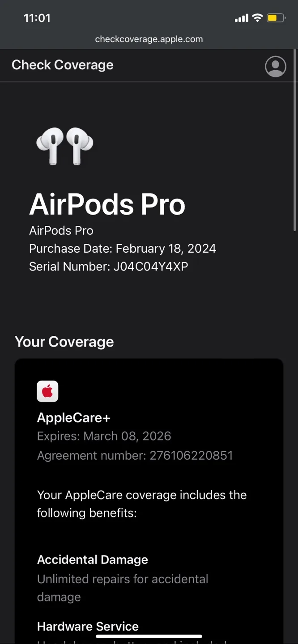Click the Apple logo on AppleCare+ card

tap(47, 391)
